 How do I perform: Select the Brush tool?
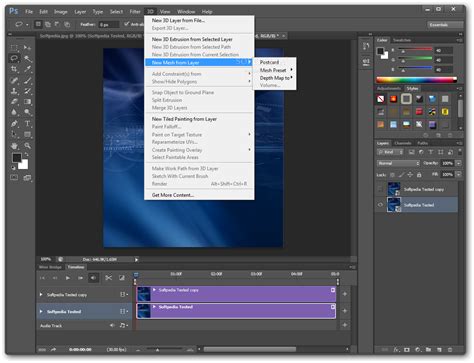(27, 80)
